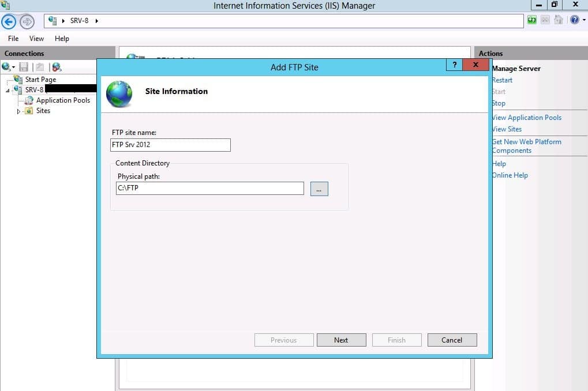Viewport: 588px width, 391px height.
Task: Click the IIS Manager icon in title bar
Action: [x=5, y=5]
